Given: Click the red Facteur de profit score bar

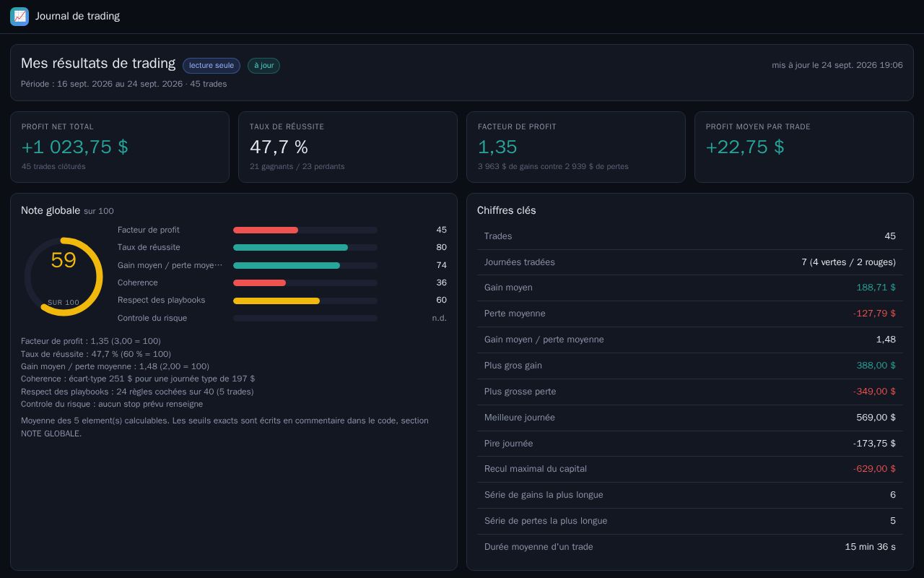Looking at the screenshot, I should coord(266,230).
